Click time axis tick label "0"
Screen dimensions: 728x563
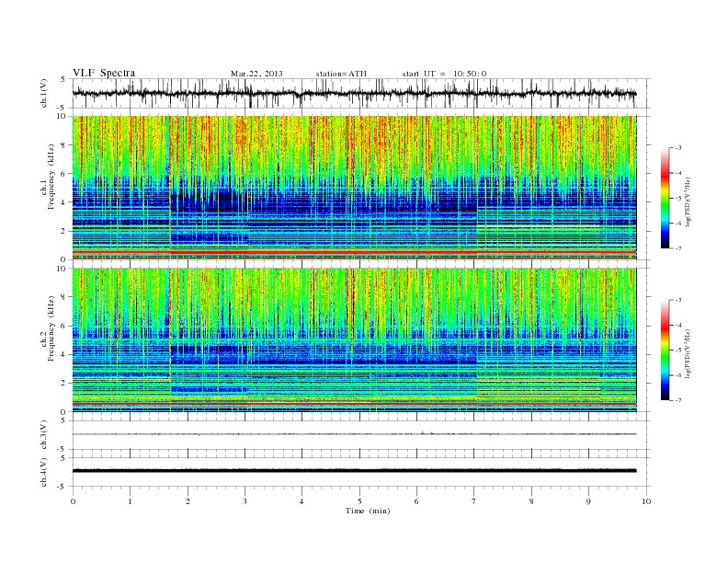coord(73,501)
